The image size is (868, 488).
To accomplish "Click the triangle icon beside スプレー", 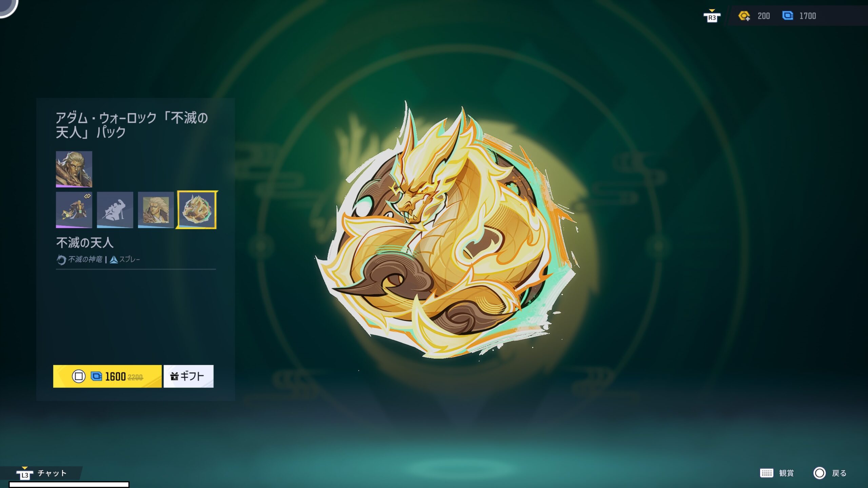I will pos(114,260).
